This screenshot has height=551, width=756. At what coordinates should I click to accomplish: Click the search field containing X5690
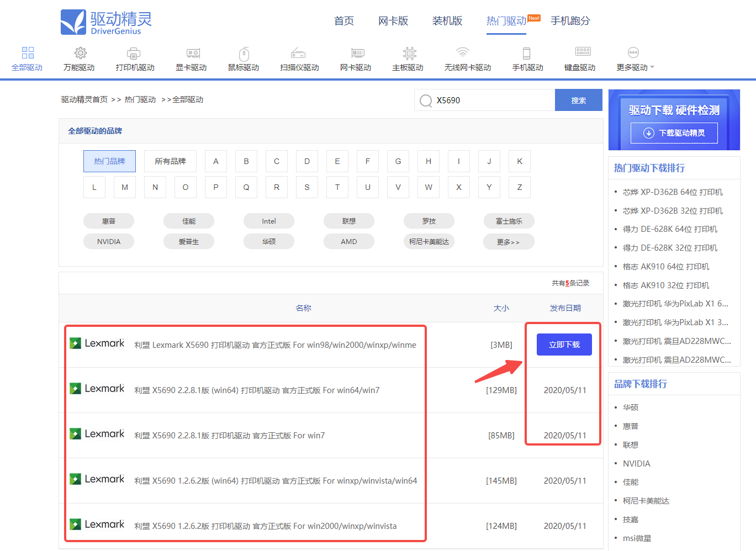click(x=491, y=100)
